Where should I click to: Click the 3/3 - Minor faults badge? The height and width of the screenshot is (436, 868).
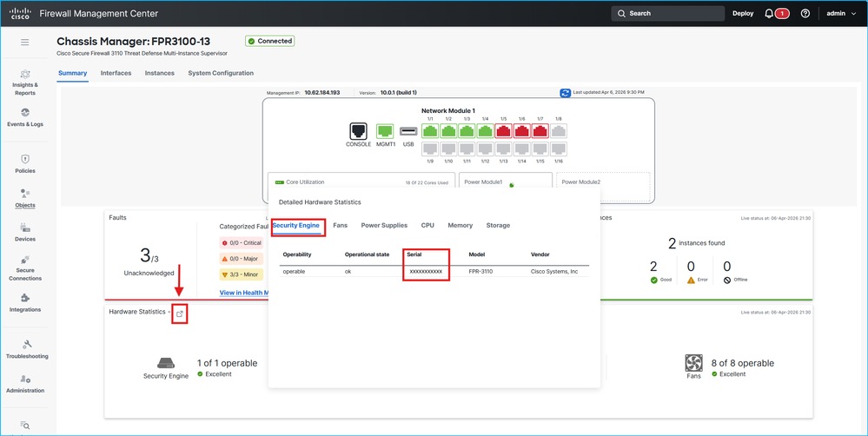[241, 274]
